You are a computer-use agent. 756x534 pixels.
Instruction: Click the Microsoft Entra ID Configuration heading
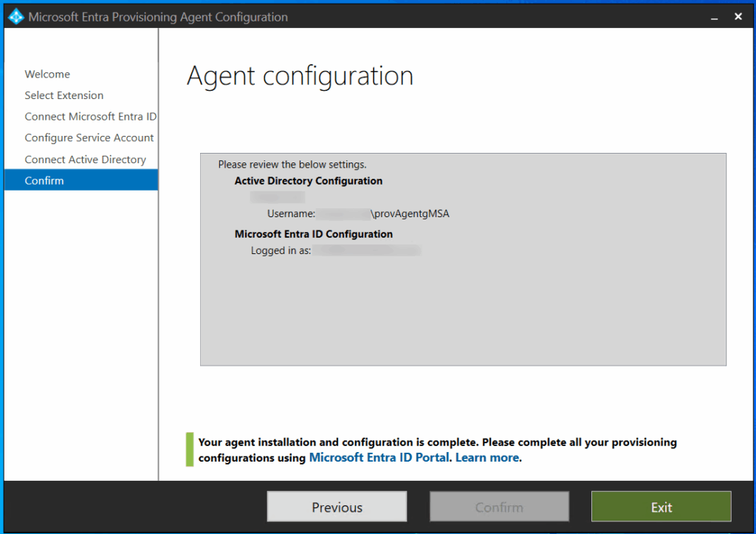pos(314,234)
